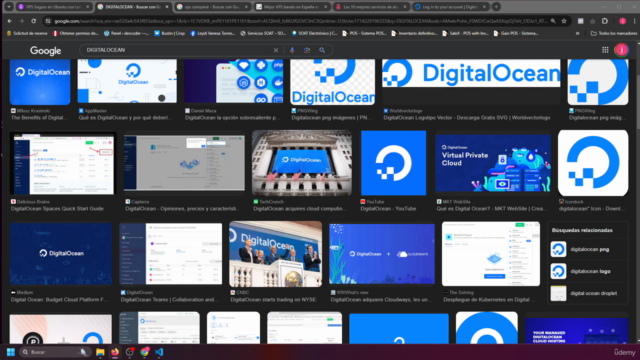The image size is (640, 360).
Task: Open the DigitalOcean plus Cloudways image
Action: point(382,254)
